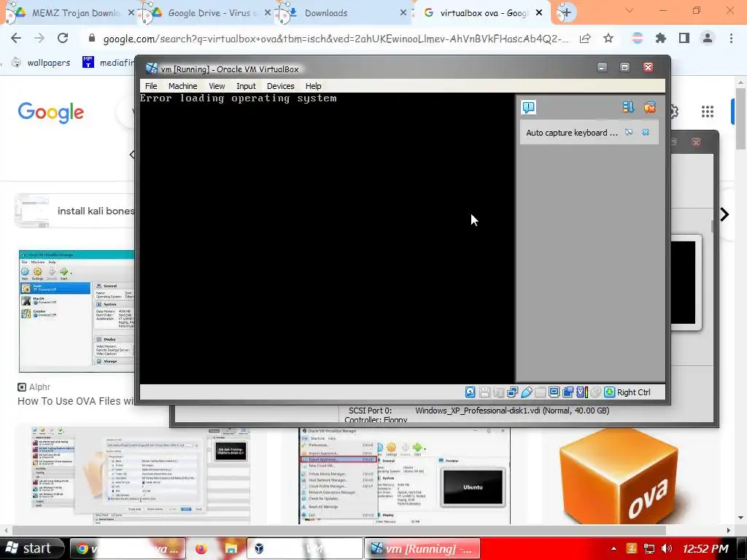Dismiss the Auto capture keyboard notification

click(x=646, y=133)
